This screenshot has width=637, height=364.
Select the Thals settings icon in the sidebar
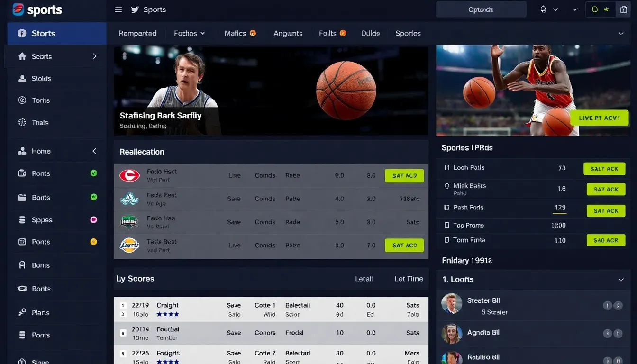click(x=21, y=122)
